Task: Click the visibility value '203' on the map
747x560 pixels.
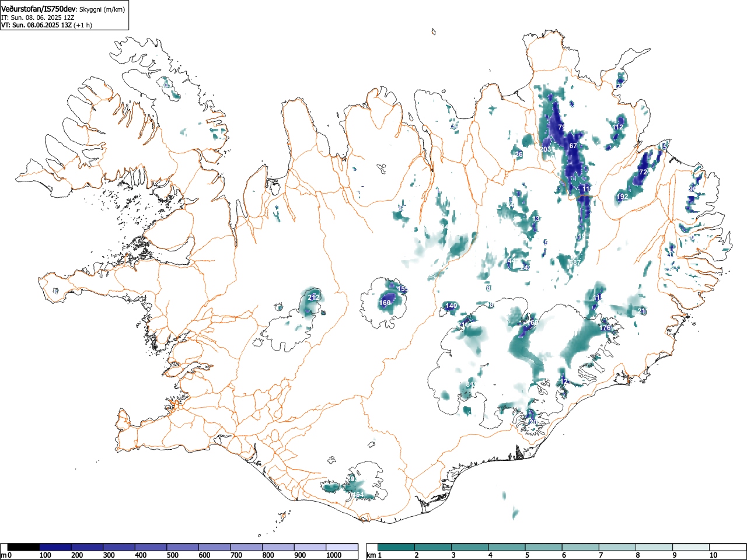Action: 546,149
